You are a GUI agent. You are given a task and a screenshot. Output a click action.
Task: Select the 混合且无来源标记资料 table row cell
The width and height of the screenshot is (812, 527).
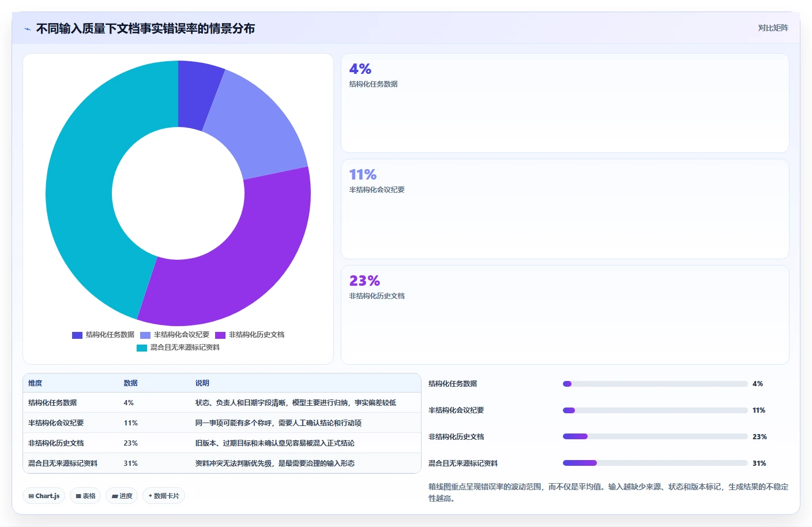point(63,464)
